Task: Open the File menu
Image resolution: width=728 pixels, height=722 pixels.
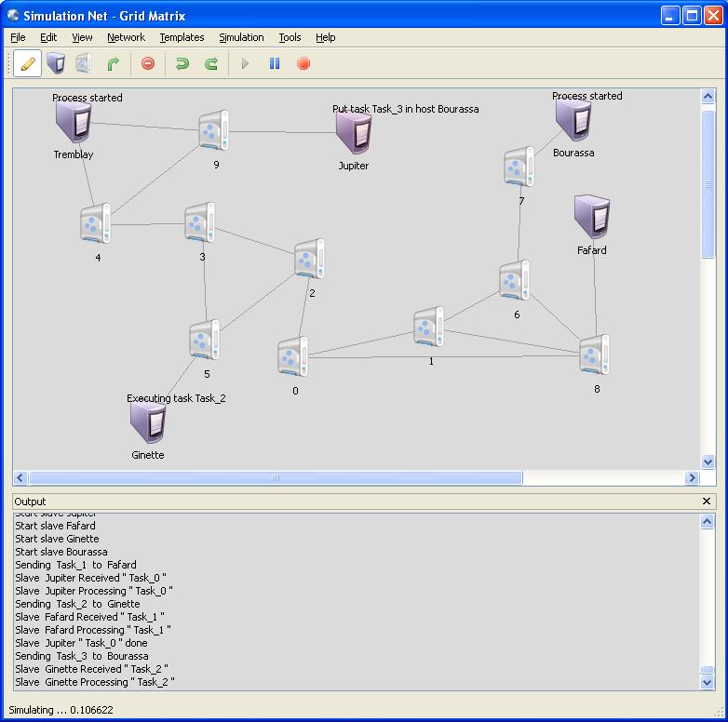Action: [x=18, y=37]
